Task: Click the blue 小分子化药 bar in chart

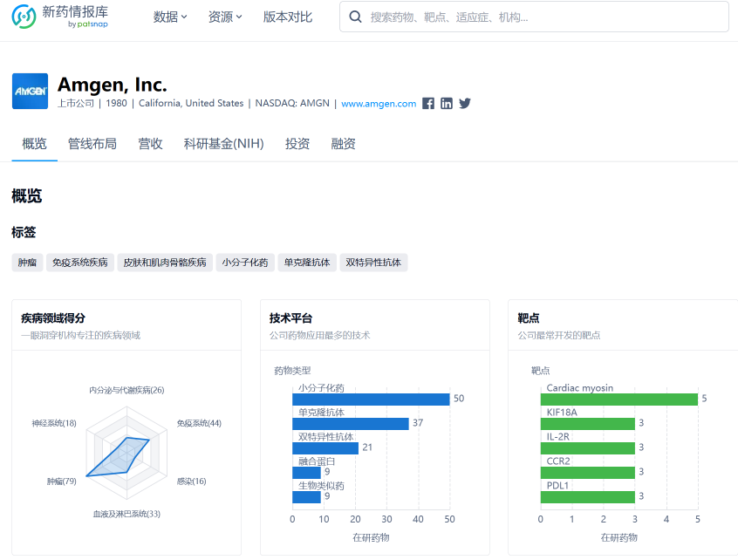Action: pos(371,399)
